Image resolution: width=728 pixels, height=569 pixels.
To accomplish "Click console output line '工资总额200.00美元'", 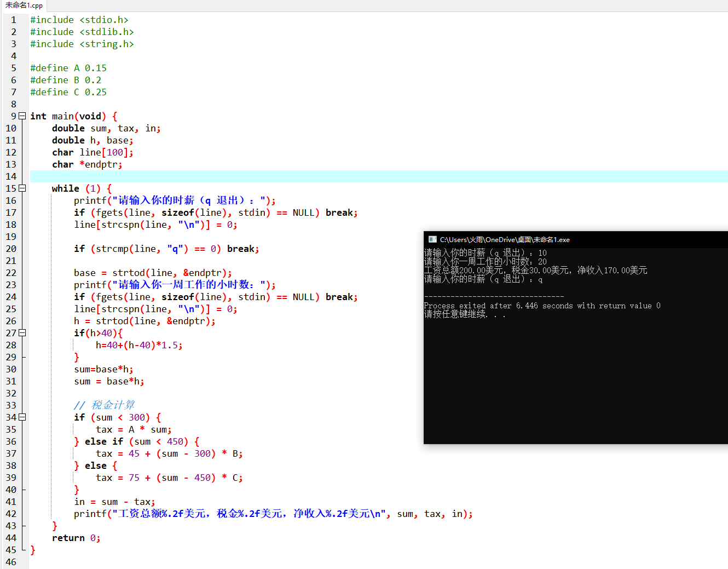I will click(x=535, y=270).
